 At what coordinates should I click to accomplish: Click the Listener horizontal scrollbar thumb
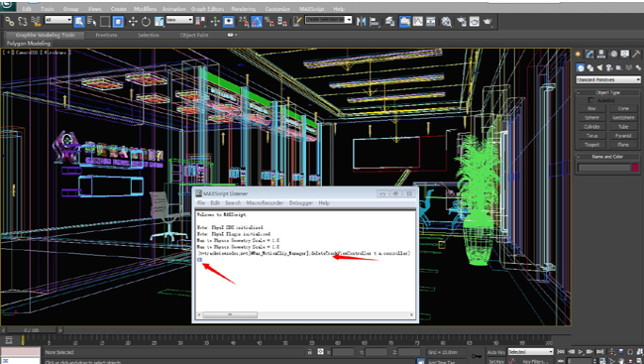tap(230, 315)
